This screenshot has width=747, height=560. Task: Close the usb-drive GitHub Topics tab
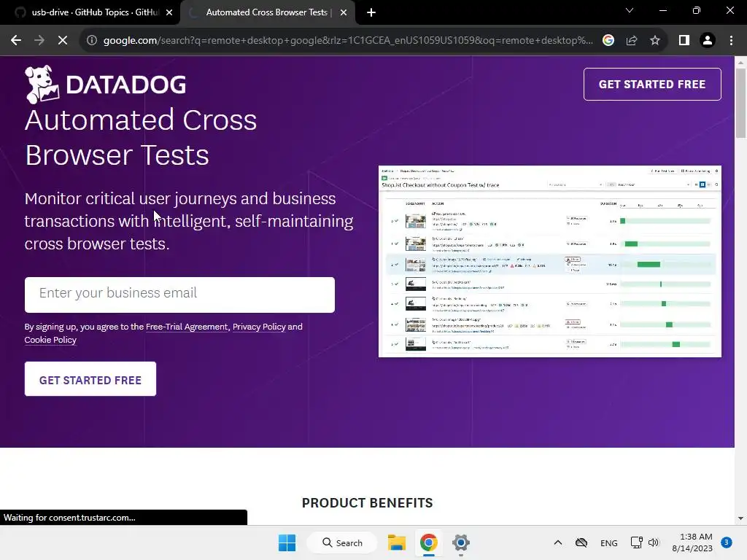[x=169, y=13]
